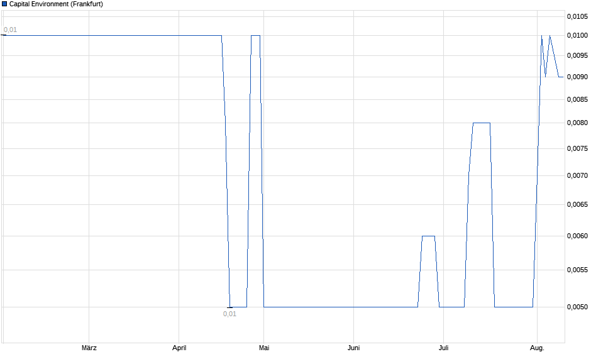Click the 0,0060 price axis value
Screen dimensions: 591x364
point(577,236)
